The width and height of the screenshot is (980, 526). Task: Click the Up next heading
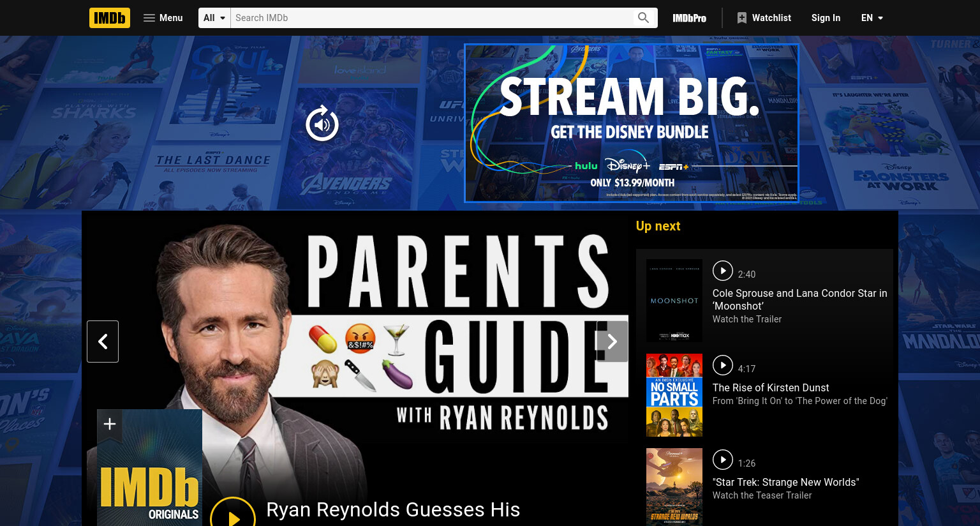tap(658, 226)
